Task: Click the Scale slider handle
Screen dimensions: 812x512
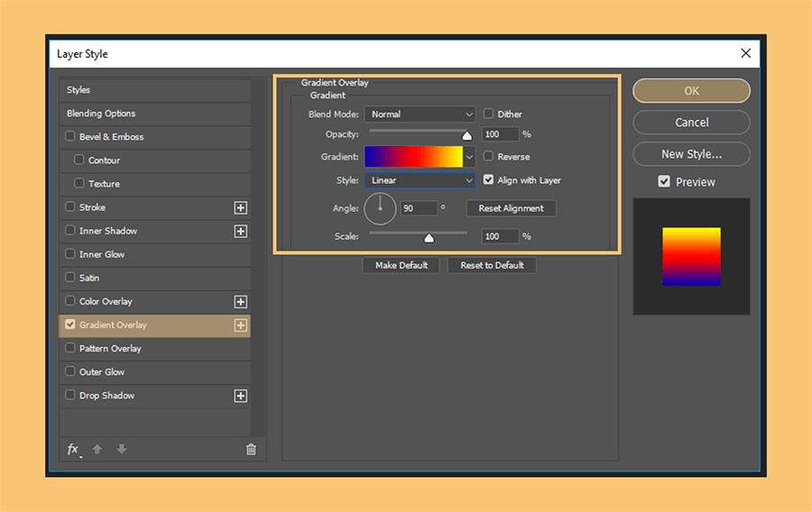Action: [429, 238]
